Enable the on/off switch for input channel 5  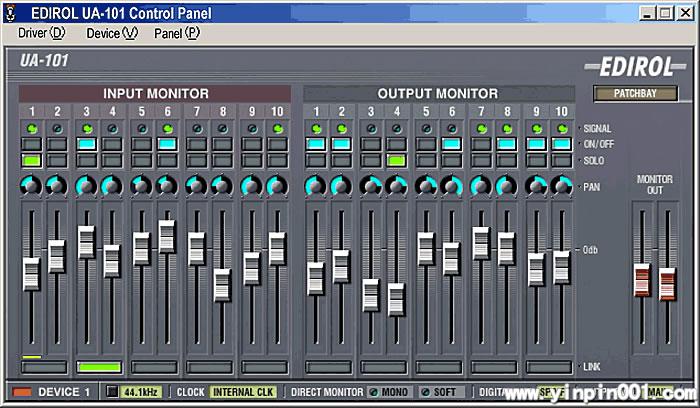142,144
